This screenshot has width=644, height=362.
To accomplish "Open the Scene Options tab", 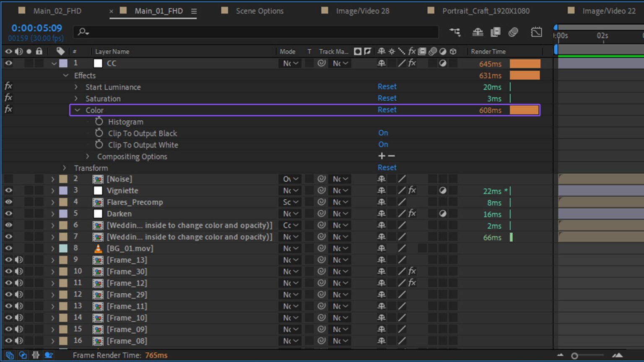I will coord(259,11).
